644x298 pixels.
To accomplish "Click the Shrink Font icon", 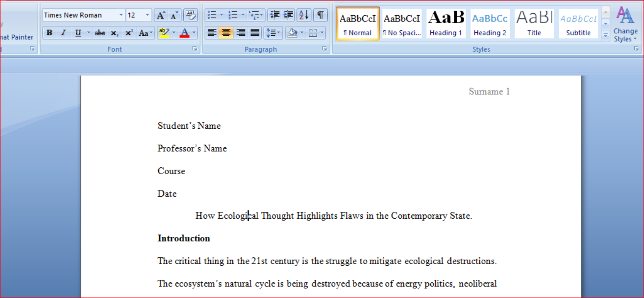I will (174, 15).
